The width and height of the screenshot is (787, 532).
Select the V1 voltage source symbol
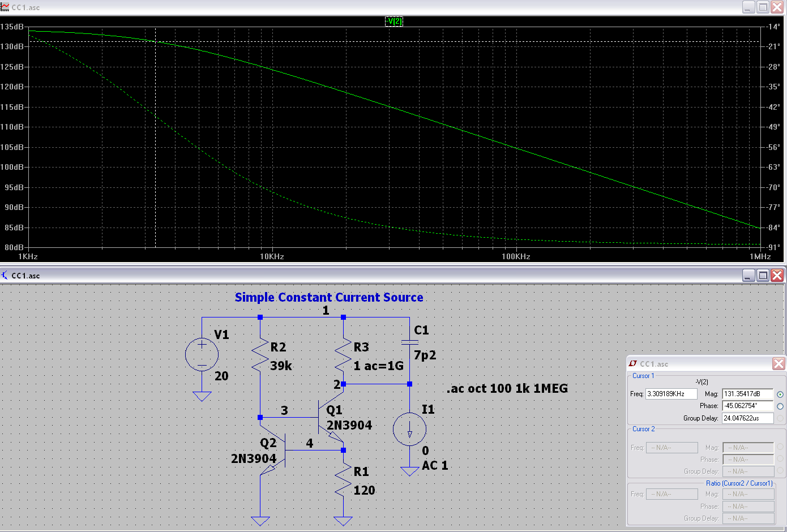pos(202,354)
